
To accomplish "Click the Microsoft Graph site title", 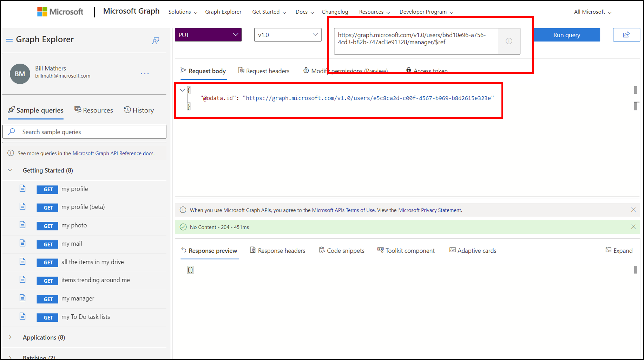I will click(x=131, y=11).
